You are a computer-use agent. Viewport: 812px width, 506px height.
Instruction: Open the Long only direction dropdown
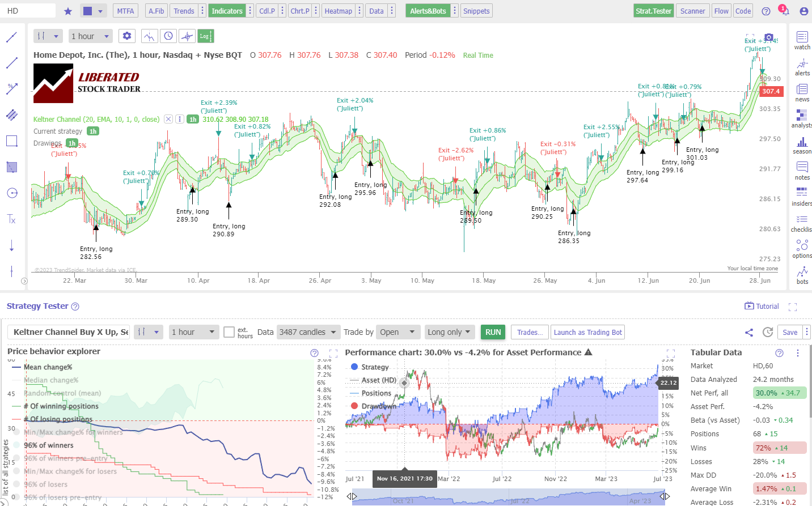click(x=450, y=332)
